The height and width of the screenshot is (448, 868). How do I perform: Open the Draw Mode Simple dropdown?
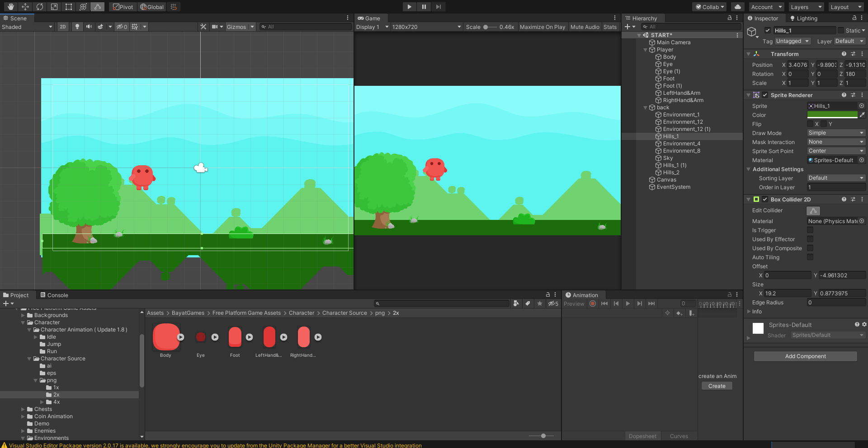click(x=836, y=133)
